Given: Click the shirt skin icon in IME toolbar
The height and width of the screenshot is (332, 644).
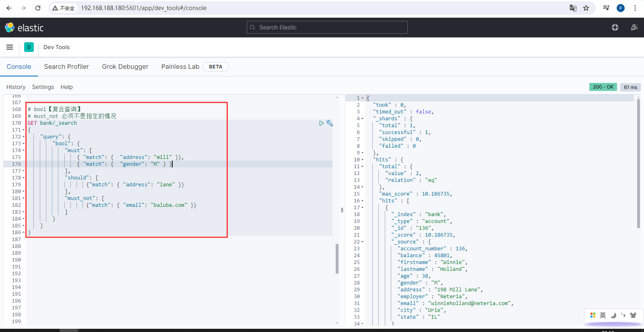Looking at the screenshot, I should (633, 315).
